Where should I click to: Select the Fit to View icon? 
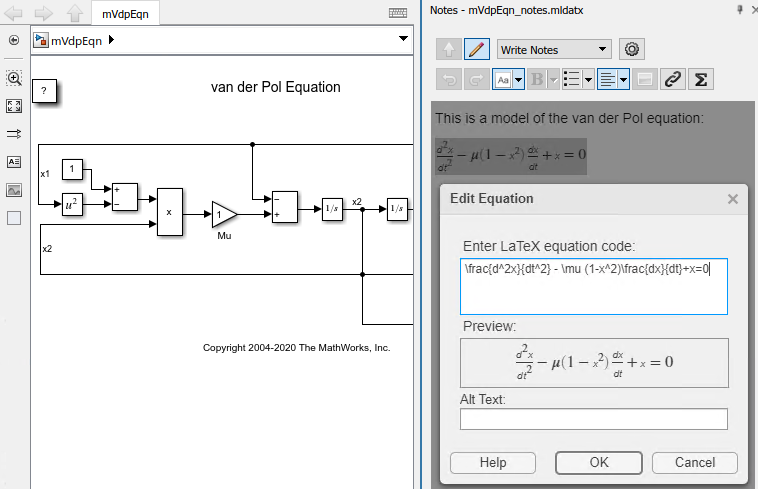click(x=14, y=106)
